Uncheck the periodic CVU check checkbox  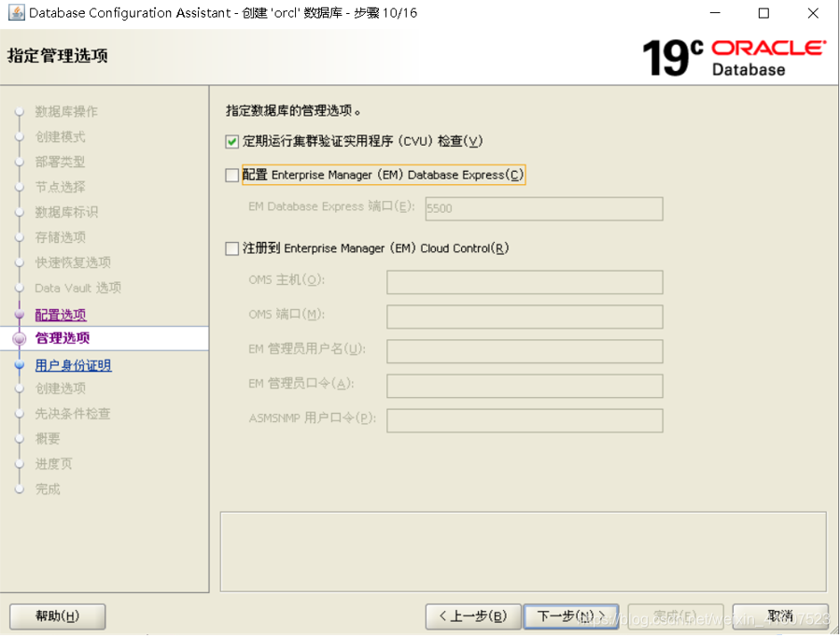click(x=232, y=142)
